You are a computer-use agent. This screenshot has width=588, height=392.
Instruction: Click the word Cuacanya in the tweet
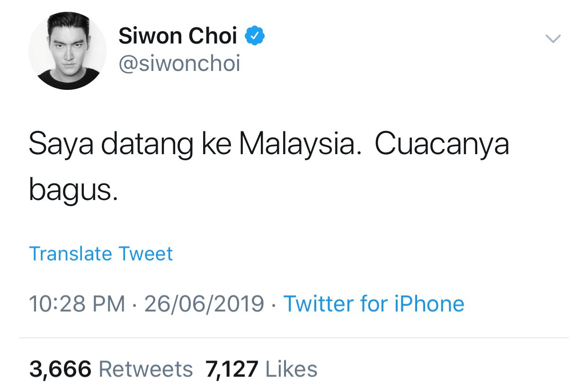pos(442,145)
